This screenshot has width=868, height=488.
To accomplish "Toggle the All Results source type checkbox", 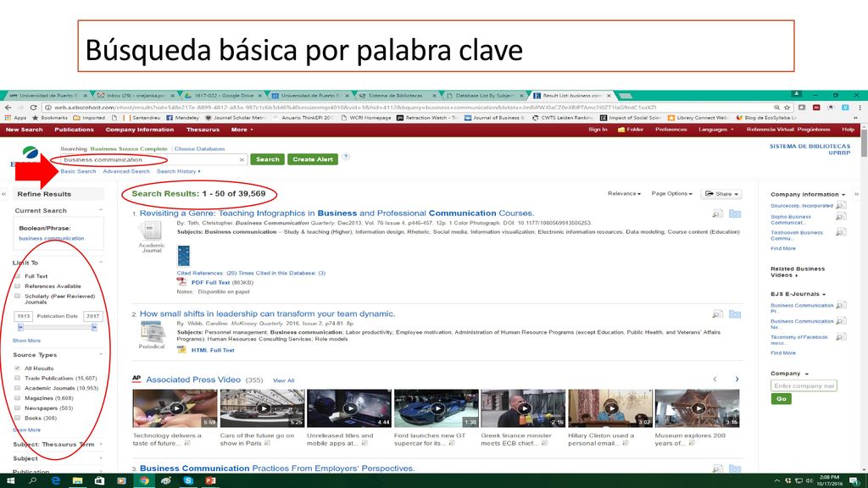I will 17,368.
